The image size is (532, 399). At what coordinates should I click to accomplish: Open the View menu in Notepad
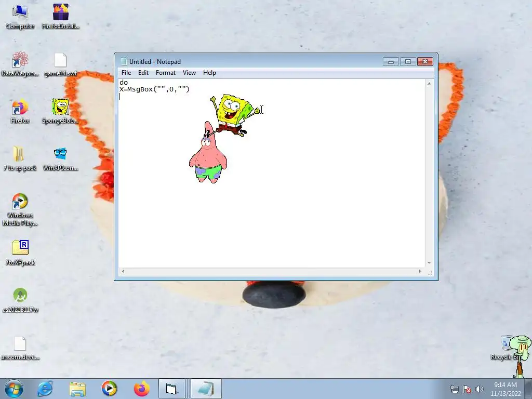189,73
